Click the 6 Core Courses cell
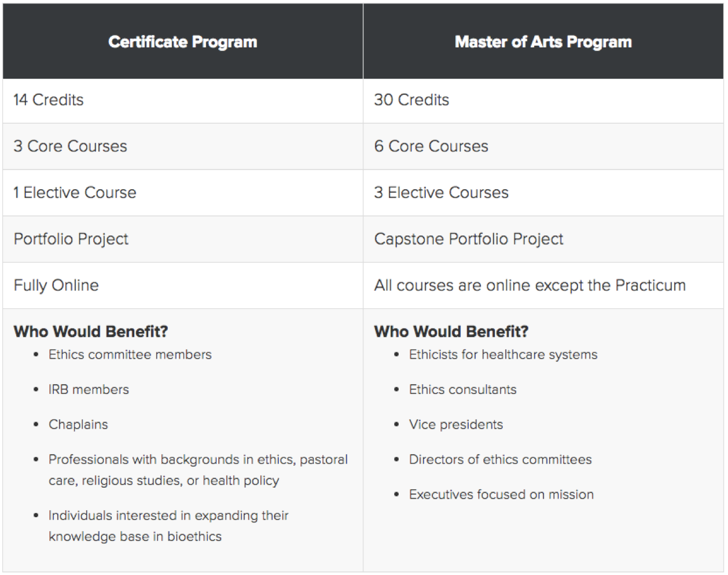 tap(543, 146)
